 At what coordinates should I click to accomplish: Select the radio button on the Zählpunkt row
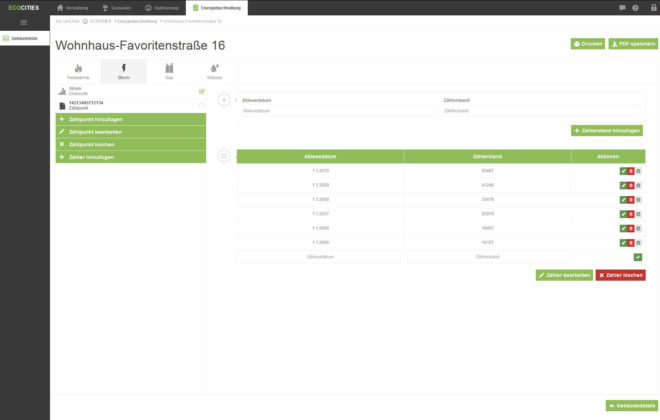click(202, 106)
